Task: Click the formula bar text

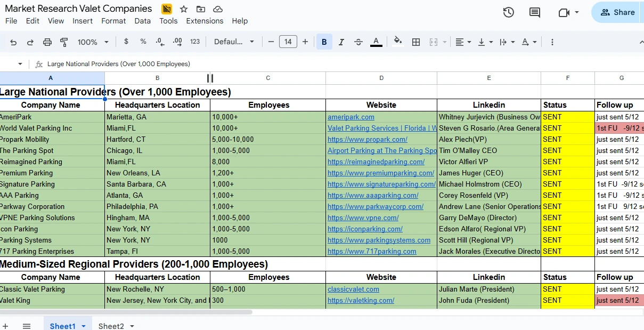Action: point(119,64)
